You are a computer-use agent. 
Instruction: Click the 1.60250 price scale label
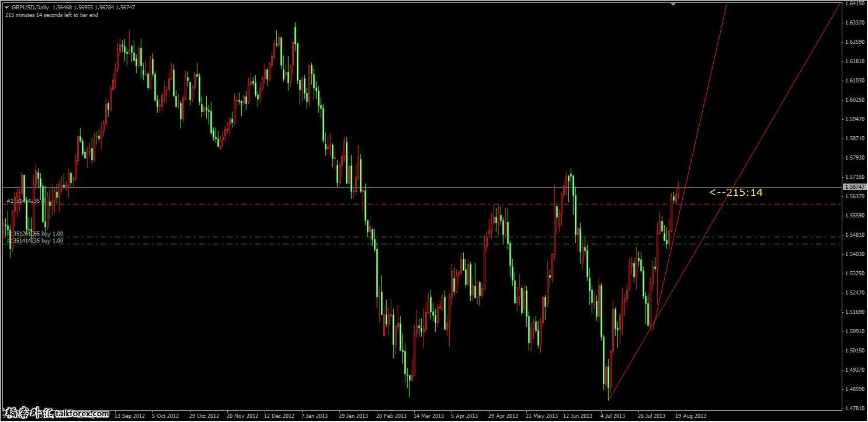click(855, 100)
